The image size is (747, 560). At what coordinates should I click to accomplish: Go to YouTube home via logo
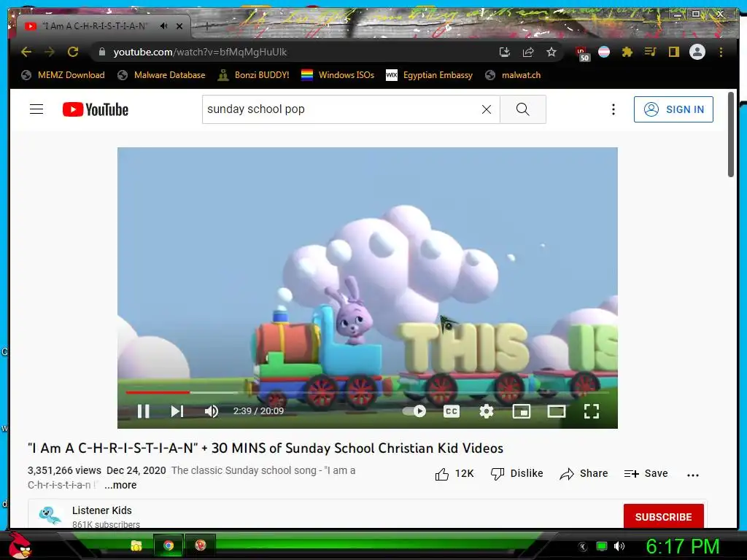(96, 109)
